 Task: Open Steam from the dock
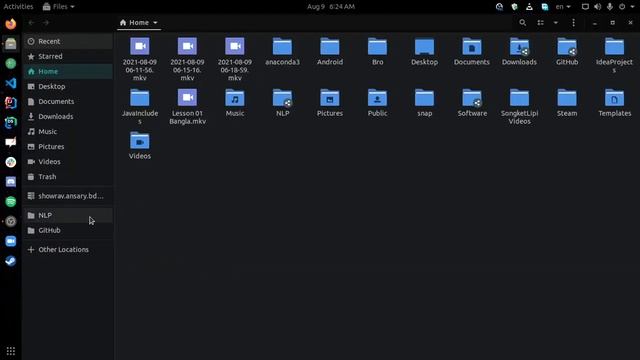point(11,261)
